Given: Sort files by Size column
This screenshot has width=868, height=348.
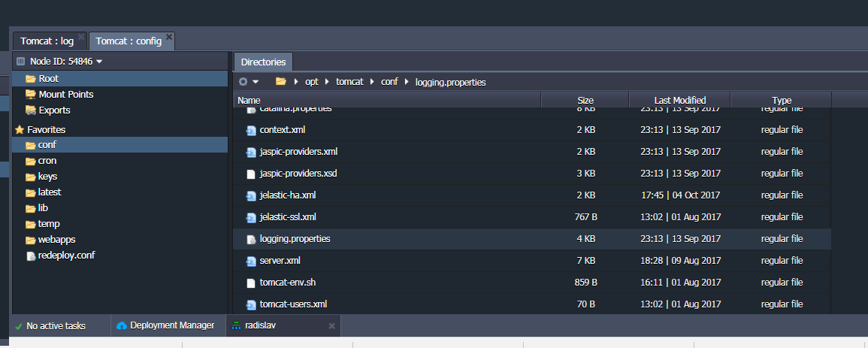Looking at the screenshot, I should (585, 100).
